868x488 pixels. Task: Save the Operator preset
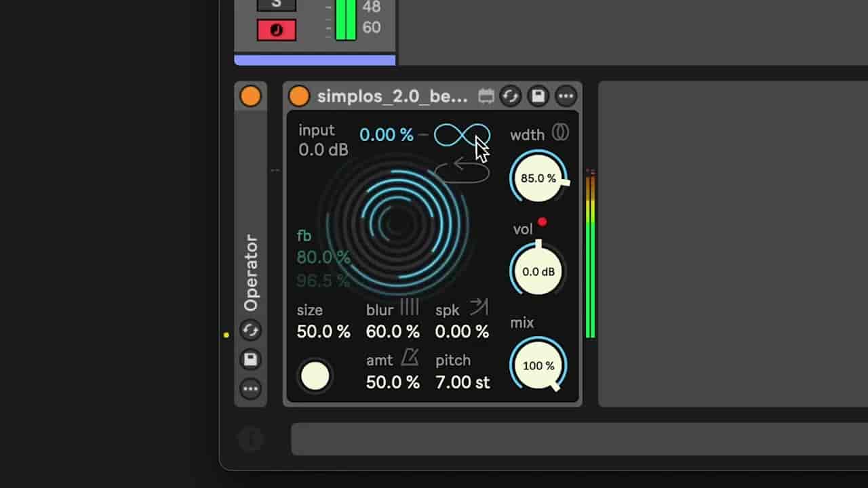tap(250, 359)
